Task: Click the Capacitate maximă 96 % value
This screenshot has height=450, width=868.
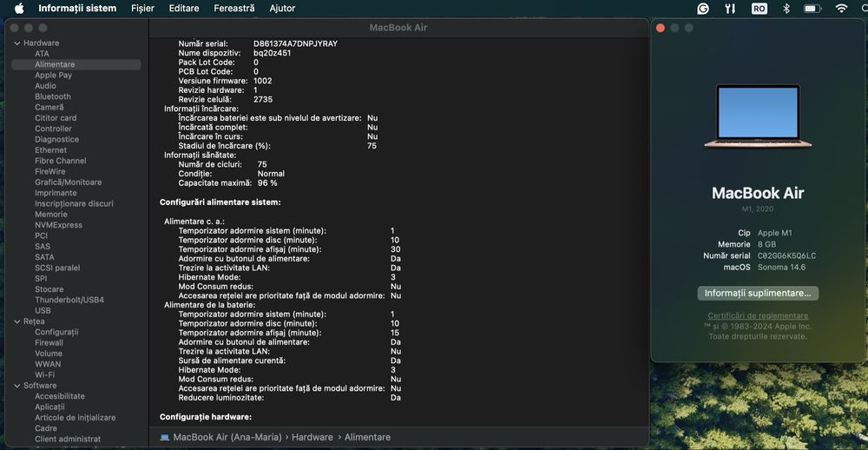Action: click(x=267, y=183)
